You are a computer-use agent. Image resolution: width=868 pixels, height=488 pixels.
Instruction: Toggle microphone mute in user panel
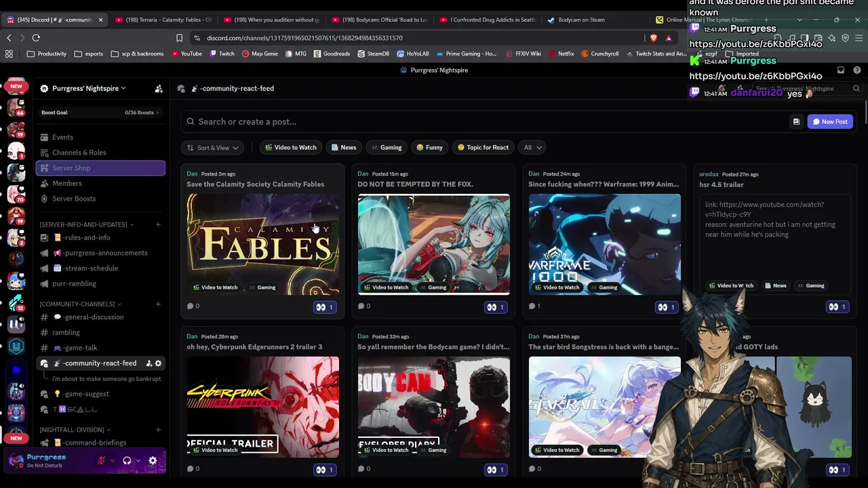coord(102,461)
